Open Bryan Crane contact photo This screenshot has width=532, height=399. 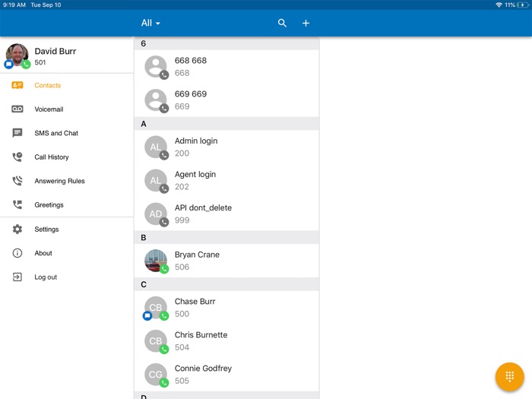click(x=156, y=261)
